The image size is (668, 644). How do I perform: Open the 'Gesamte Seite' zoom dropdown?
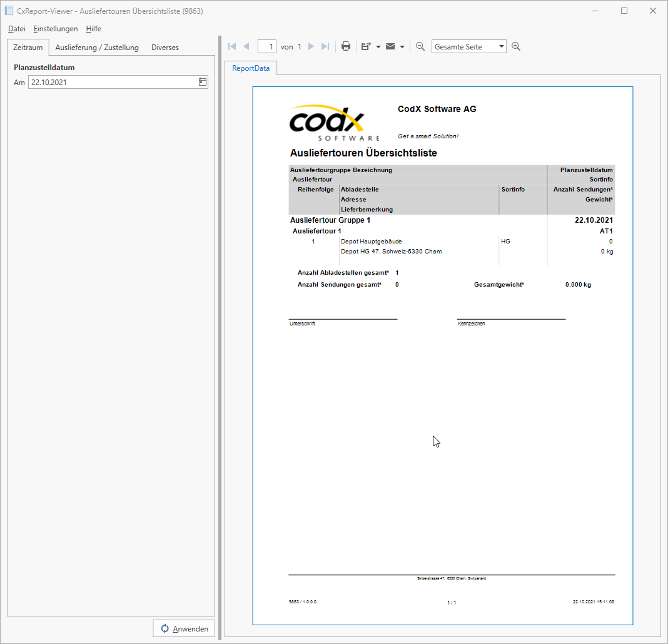pos(468,46)
